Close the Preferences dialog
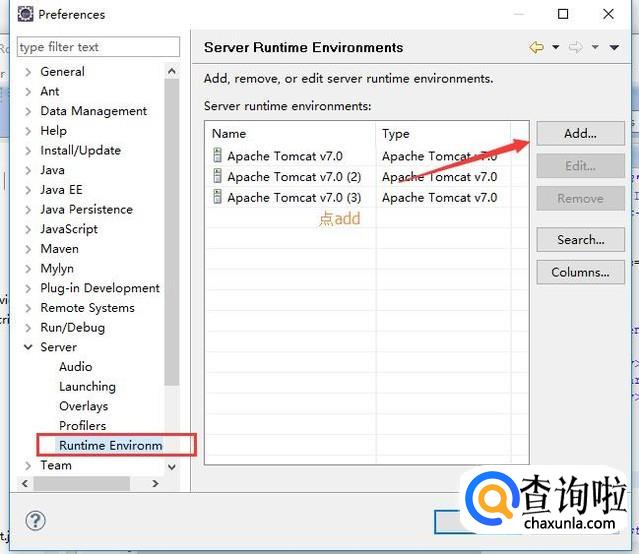The height and width of the screenshot is (554, 639). (x=608, y=14)
